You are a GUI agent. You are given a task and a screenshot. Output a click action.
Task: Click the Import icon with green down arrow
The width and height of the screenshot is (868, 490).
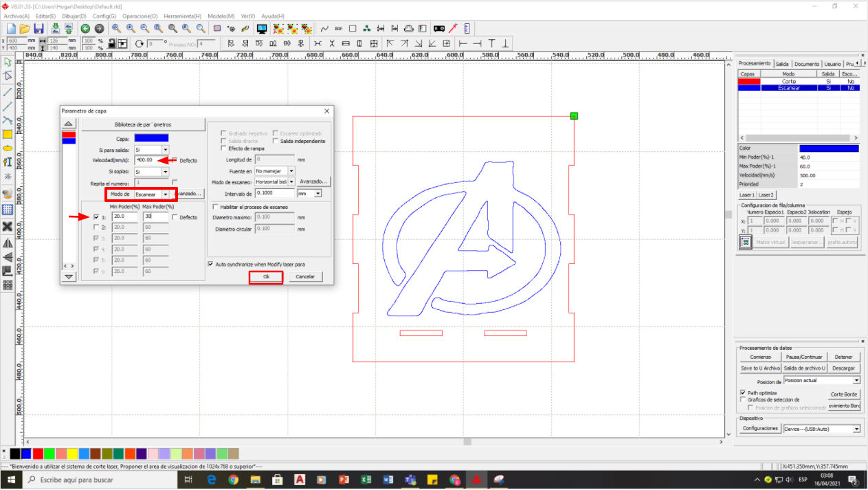[x=55, y=29]
